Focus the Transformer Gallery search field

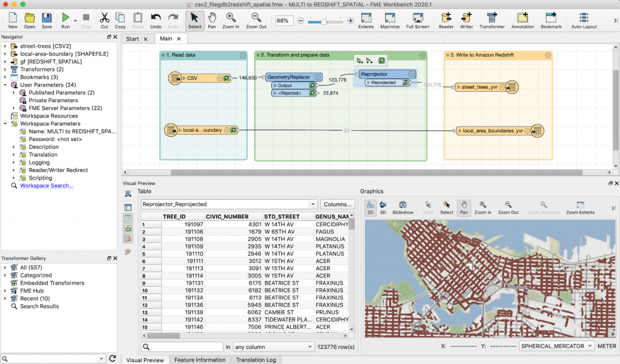[53, 359]
